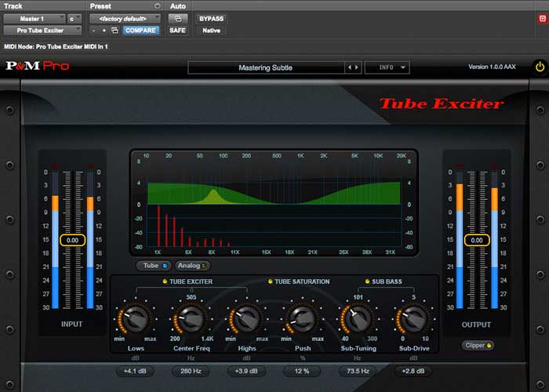Click the input left channel level meter

pos(56,240)
